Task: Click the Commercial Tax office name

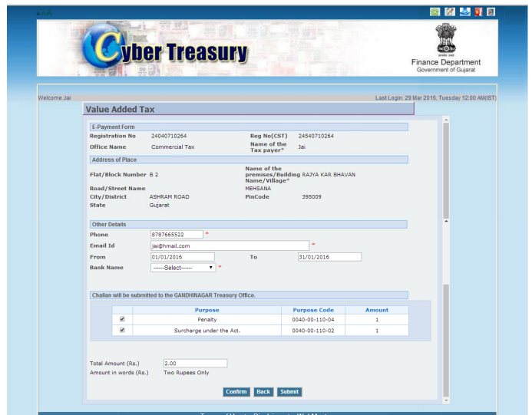Action: pos(173,147)
